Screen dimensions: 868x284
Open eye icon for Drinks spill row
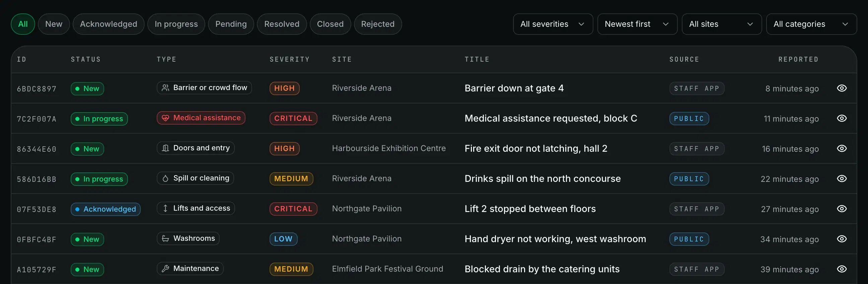[x=842, y=179]
